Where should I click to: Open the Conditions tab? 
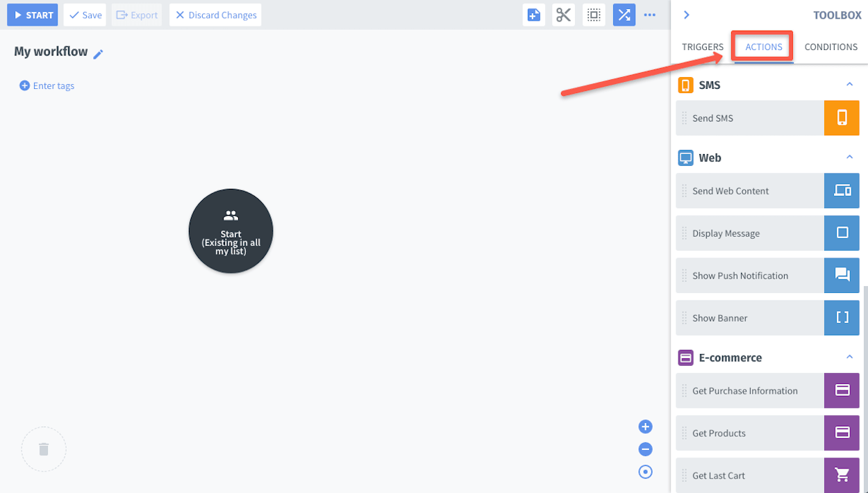point(831,47)
